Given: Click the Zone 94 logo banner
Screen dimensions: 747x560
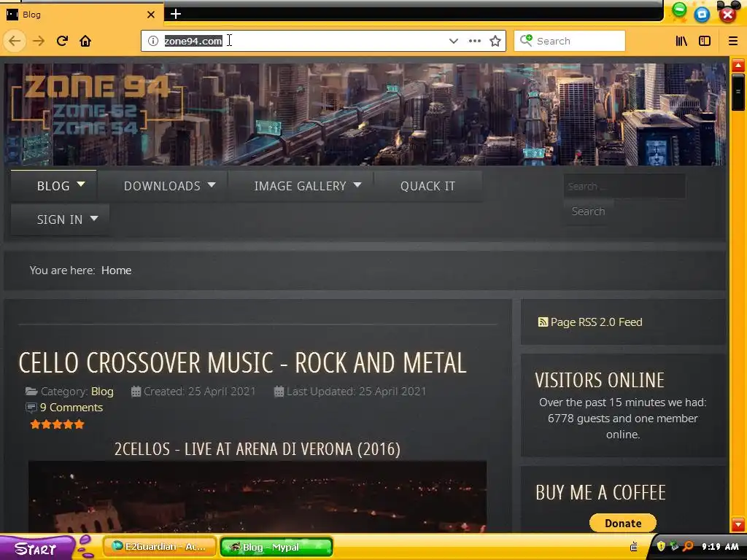Looking at the screenshot, I should (97, 105).
